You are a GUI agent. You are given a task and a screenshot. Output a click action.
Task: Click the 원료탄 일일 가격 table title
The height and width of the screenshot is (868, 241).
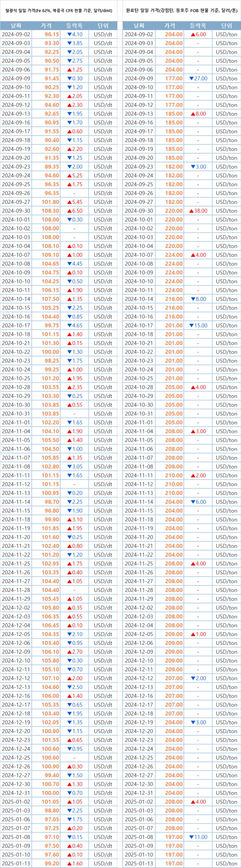(x=182, y=11)
